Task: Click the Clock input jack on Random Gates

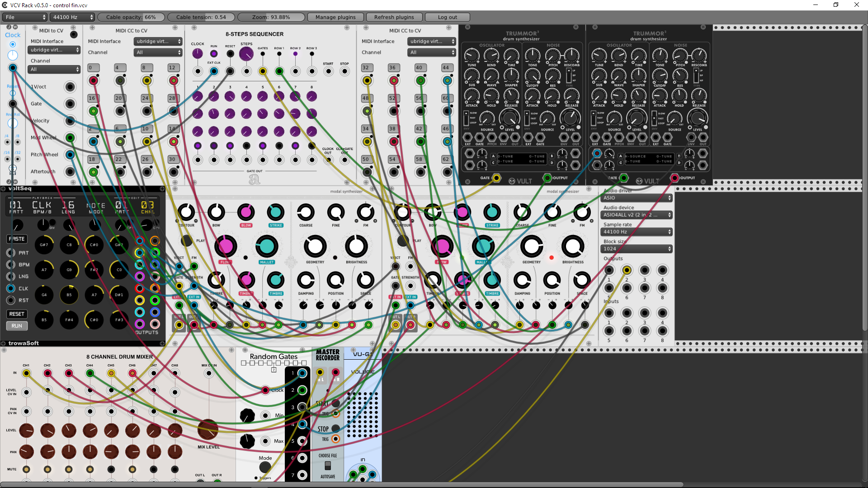Action: [x=265, y=390]
